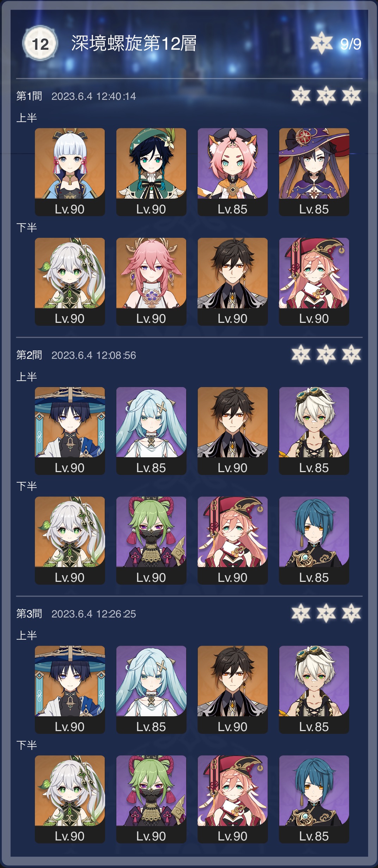Select Faruzan portrait in chamber 2 first half
Viewport: 378px width, 868px height.
tap(151, 431)
